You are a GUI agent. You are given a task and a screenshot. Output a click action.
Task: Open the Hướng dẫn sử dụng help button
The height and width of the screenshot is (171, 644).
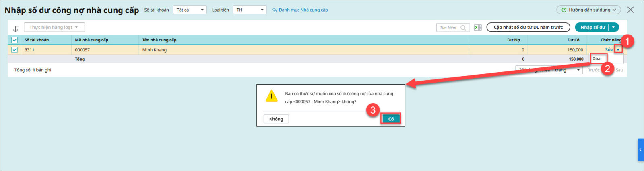pos(588,10)
